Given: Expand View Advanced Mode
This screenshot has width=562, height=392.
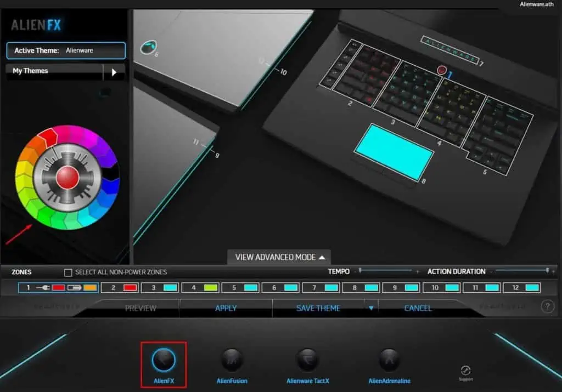Looking at the screenshot, I should click(x=278, y=257).
